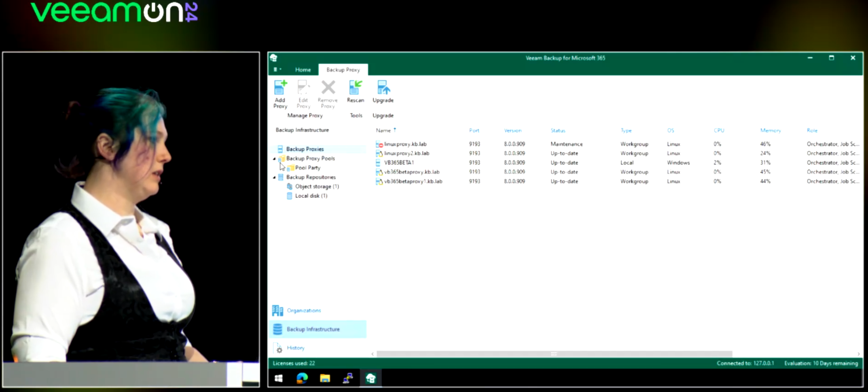Click the Organizations buildings icon
This screenshot has height=392, width=868.
tap(277, 311)
